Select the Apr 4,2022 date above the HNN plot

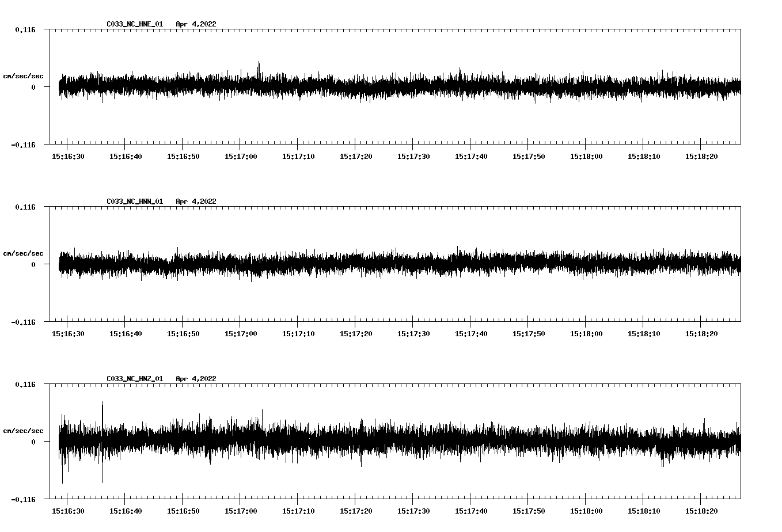pyautogui.click(x=196, y=202)
